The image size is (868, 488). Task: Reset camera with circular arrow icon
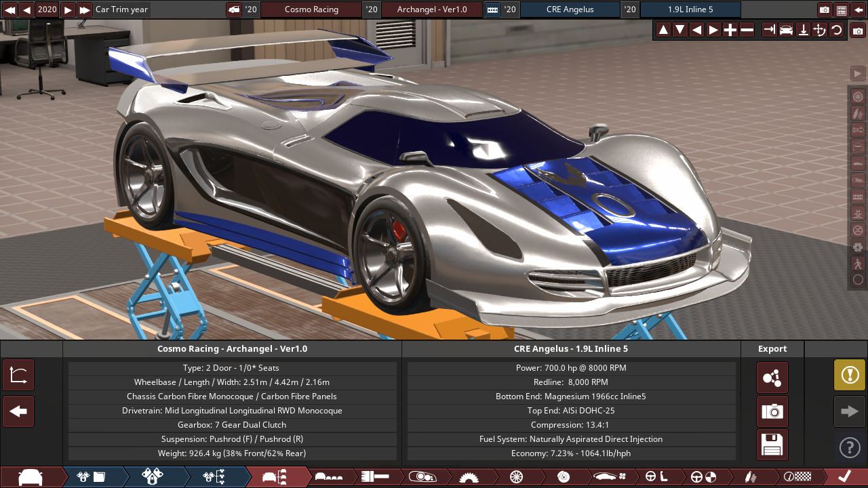point(837,30)
